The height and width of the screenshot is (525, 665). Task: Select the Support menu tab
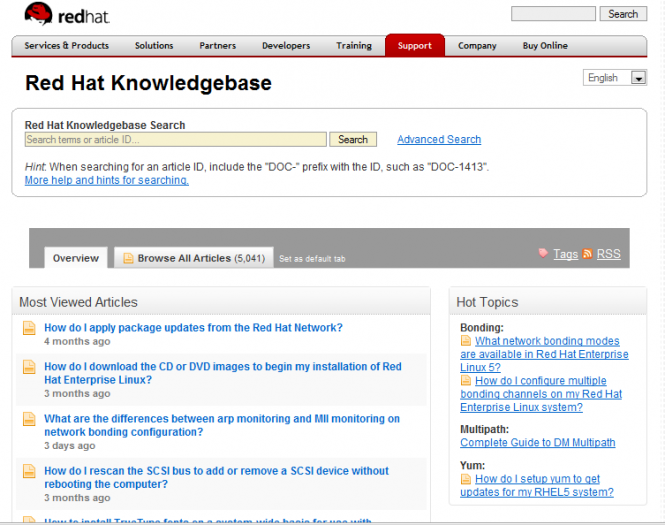pos(414,45)
